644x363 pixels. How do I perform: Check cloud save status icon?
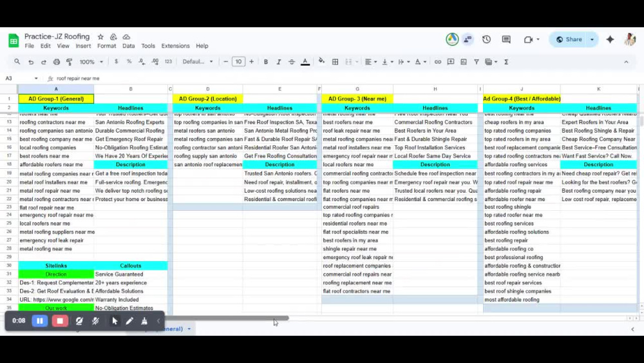(126, 37)
